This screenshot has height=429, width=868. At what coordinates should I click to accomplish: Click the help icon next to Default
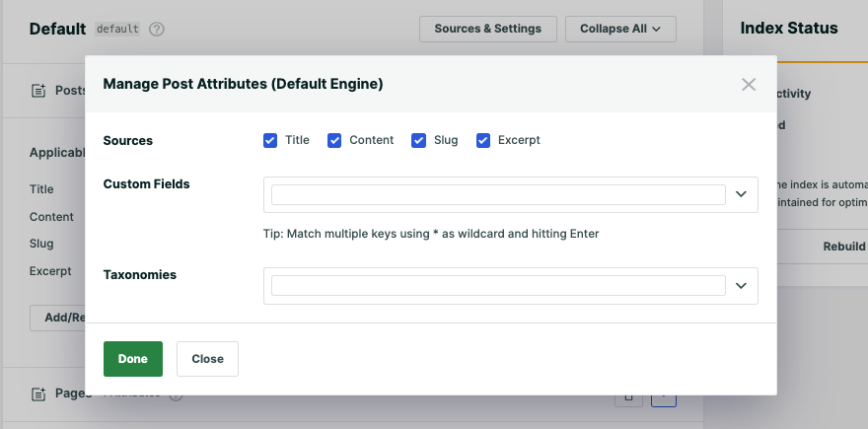(x=157, y=29)
